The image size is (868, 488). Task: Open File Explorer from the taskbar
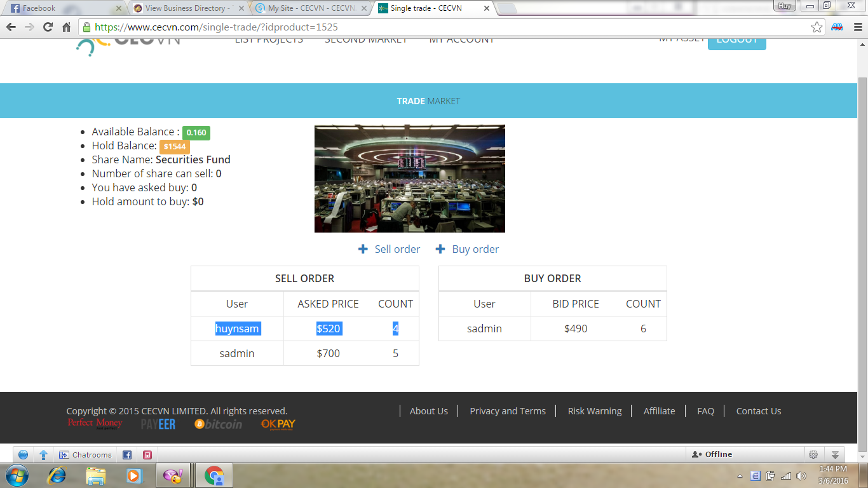pos(96,475)
